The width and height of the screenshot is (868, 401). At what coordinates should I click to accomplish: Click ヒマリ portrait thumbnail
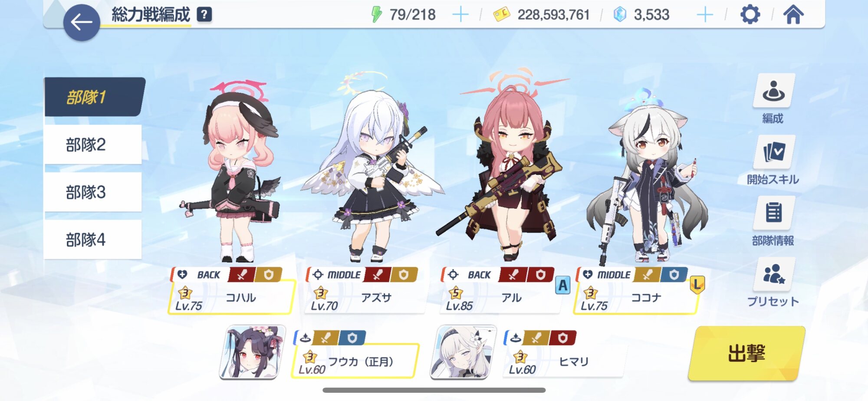(x=464, y=352)
